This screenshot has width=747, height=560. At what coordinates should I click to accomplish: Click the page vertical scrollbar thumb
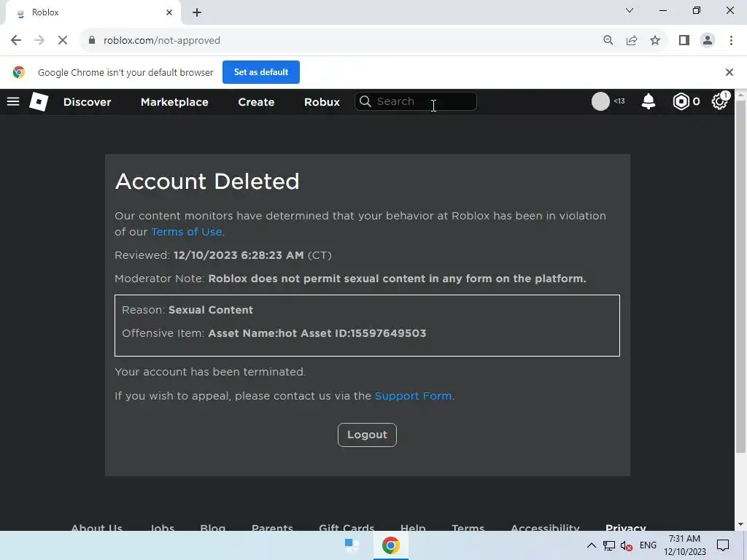click(740, 276)
